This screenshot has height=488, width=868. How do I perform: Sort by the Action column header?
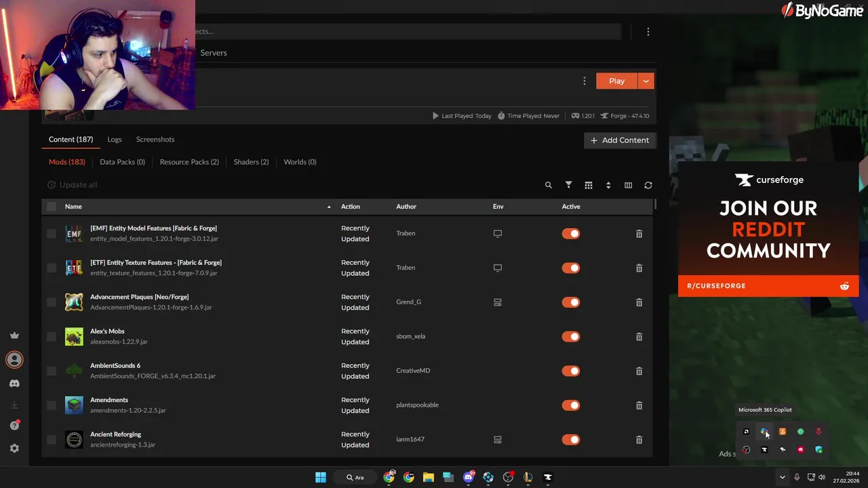tap(351, 207)
